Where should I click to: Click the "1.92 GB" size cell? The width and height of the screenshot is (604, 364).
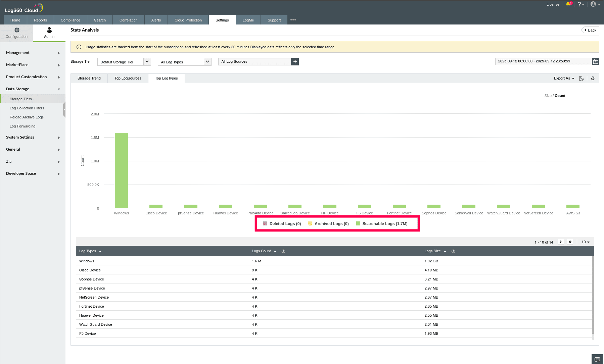pos(431,261)
